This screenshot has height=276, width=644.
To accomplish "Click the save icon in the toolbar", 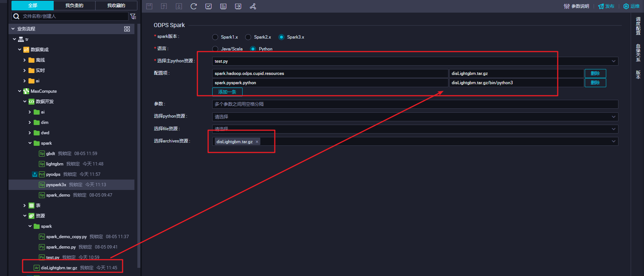I will [149, 6].
